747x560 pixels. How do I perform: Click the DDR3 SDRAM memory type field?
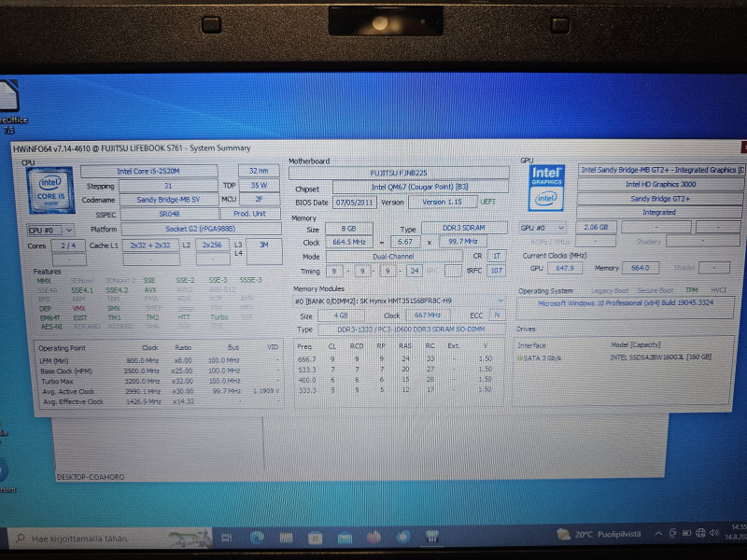point(463,228)
